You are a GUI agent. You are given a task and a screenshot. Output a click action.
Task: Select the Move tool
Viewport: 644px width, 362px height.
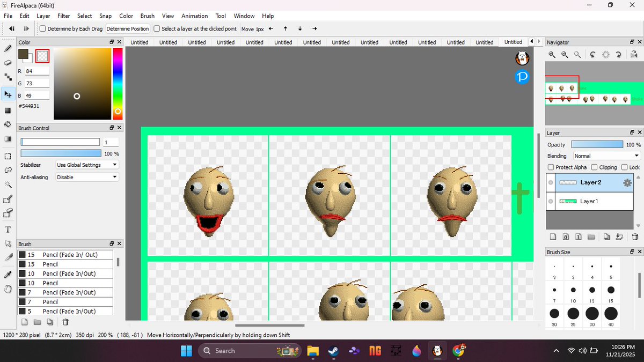pos(8,94)
